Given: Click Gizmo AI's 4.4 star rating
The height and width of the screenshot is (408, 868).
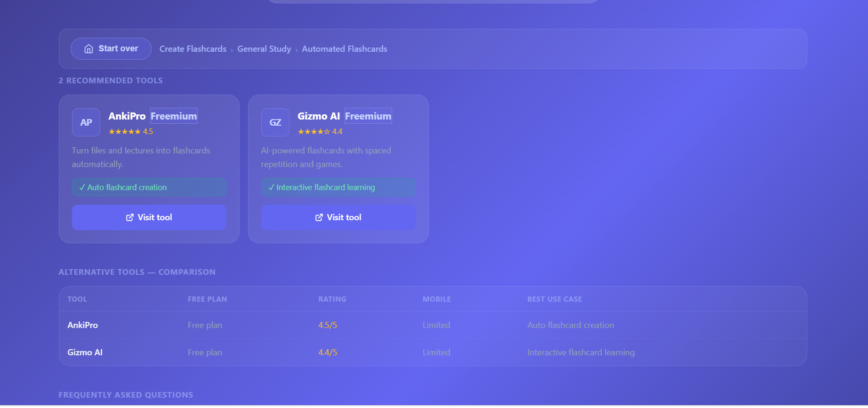Looking at the screenshot, I should [320, 132].
